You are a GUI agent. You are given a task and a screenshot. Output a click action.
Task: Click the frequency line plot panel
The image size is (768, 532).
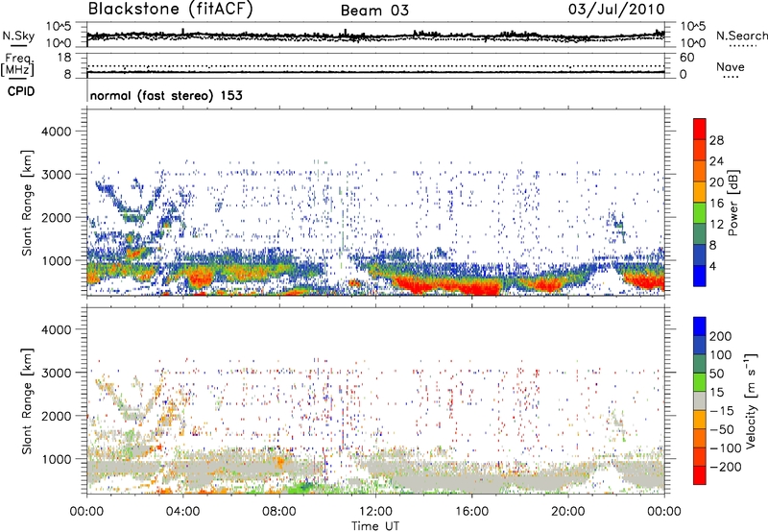click(x=375, y=65)
